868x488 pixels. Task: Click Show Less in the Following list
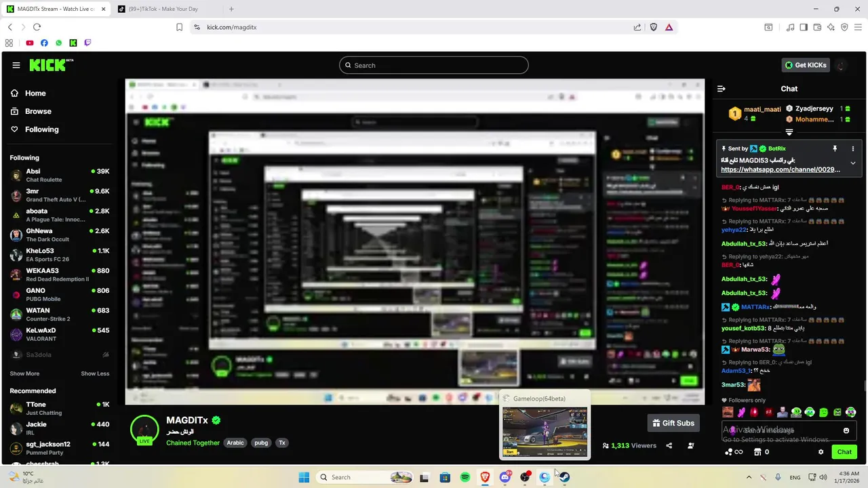95,373
